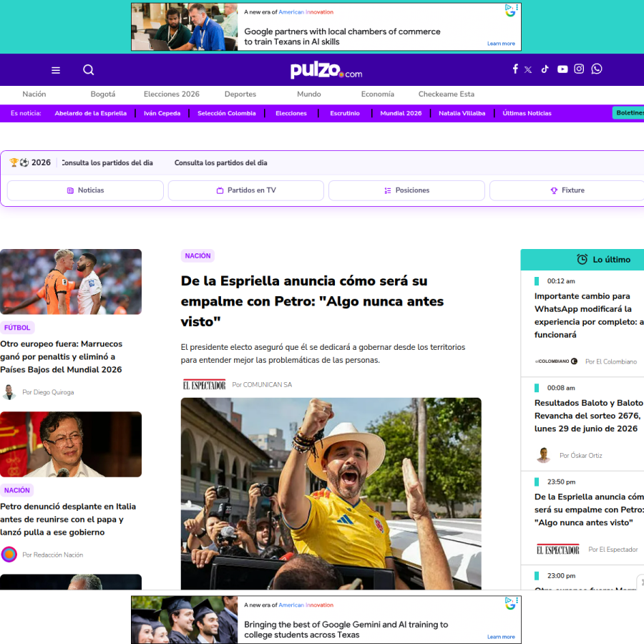The width and height of the screenshot is (644, 644).
Task: Open the Bogotá section
Action: [102, 94]
